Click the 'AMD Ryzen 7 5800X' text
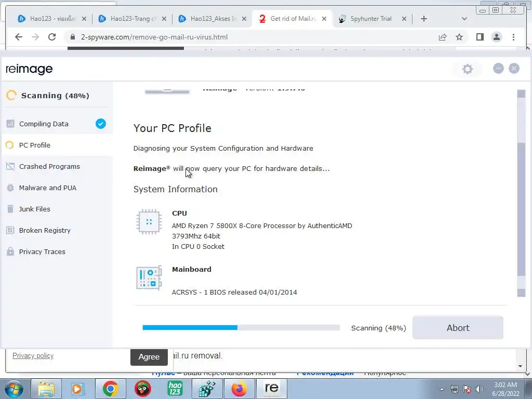 pos(262,225)
